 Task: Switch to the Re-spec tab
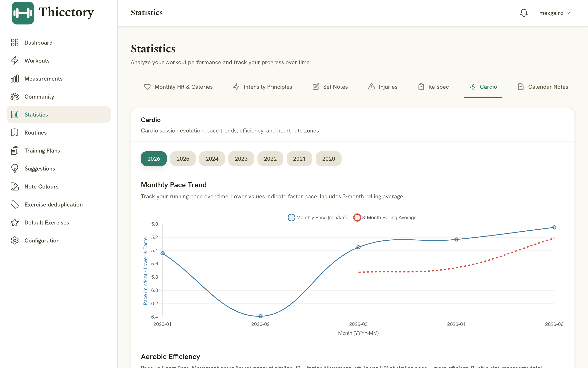click(x=433, y=87)
